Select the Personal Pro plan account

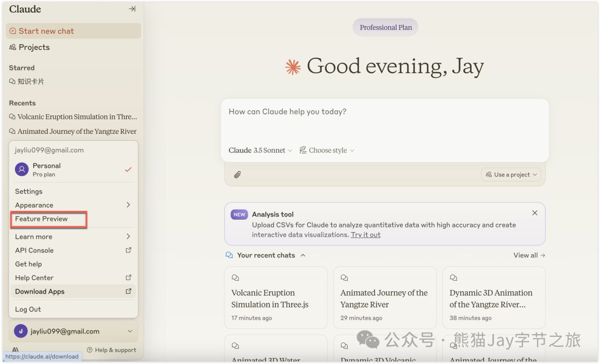tap(73, 169)
